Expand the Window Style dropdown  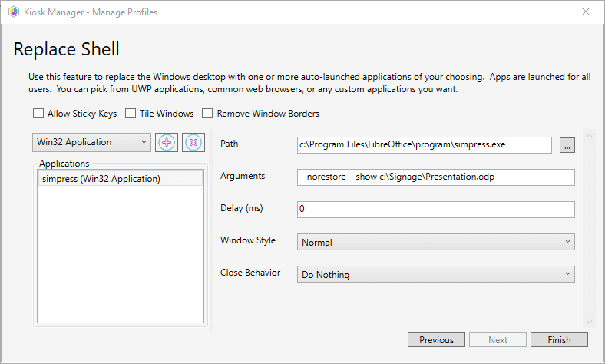tap(435, 242)
